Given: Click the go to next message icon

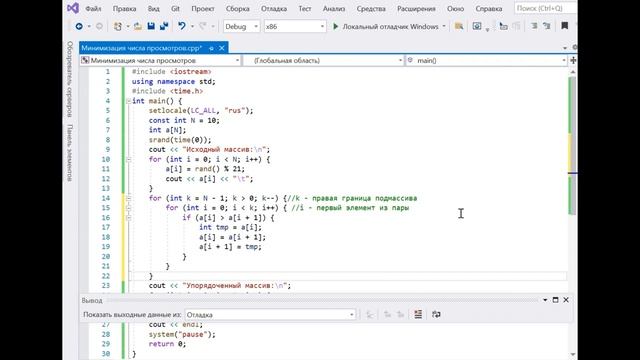Looking at the screenshot, I should [x=400, y=314].
